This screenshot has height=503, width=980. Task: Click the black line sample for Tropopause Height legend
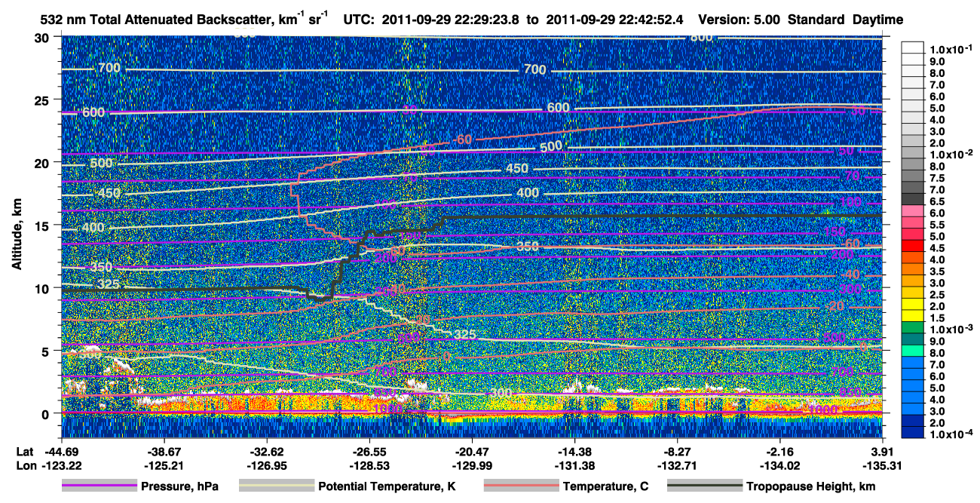point(704,486)
